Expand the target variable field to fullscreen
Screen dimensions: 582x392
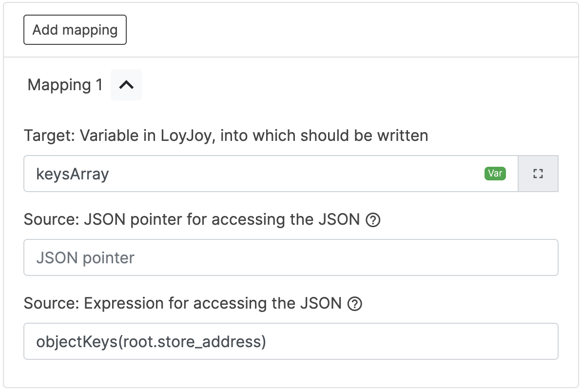click(538, 174)
